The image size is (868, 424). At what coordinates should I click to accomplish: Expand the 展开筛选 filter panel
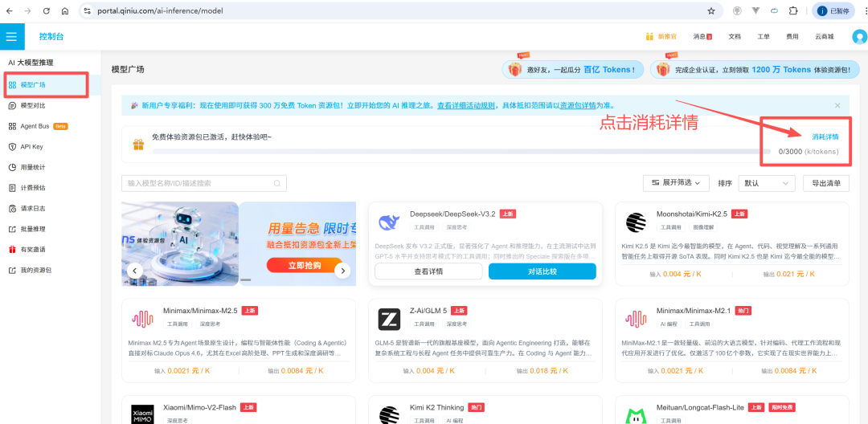click(x=676, y=183)
